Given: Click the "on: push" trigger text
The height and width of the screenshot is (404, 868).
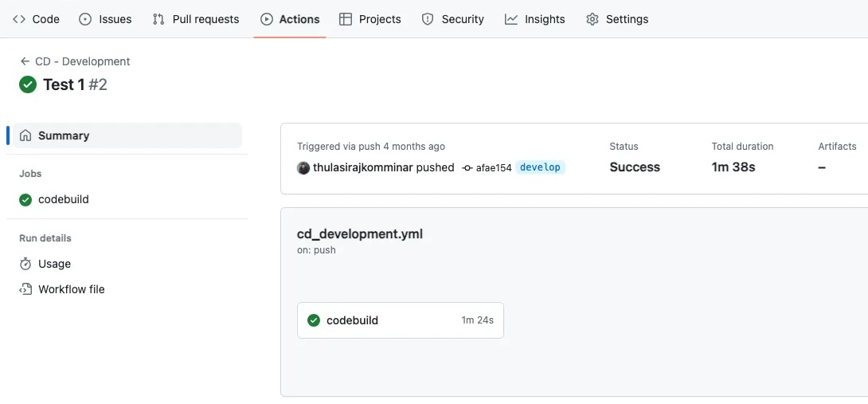Looking at the screenshot, I should (316, 250).
